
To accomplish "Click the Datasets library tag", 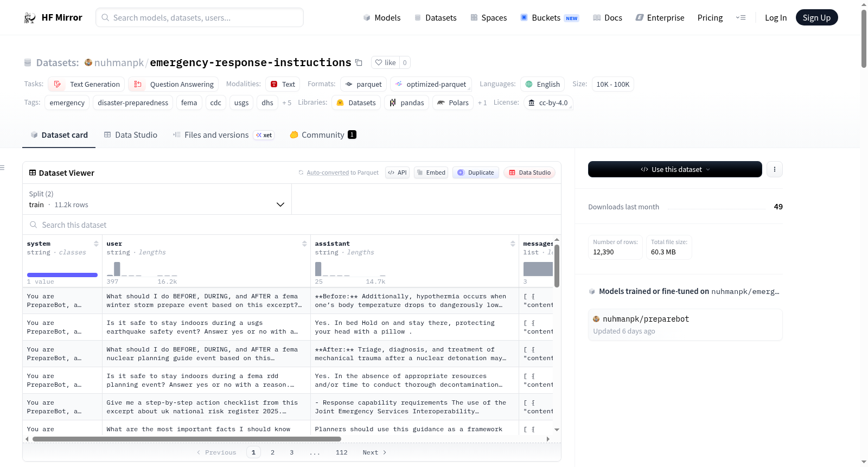I will tap(356, 103).
